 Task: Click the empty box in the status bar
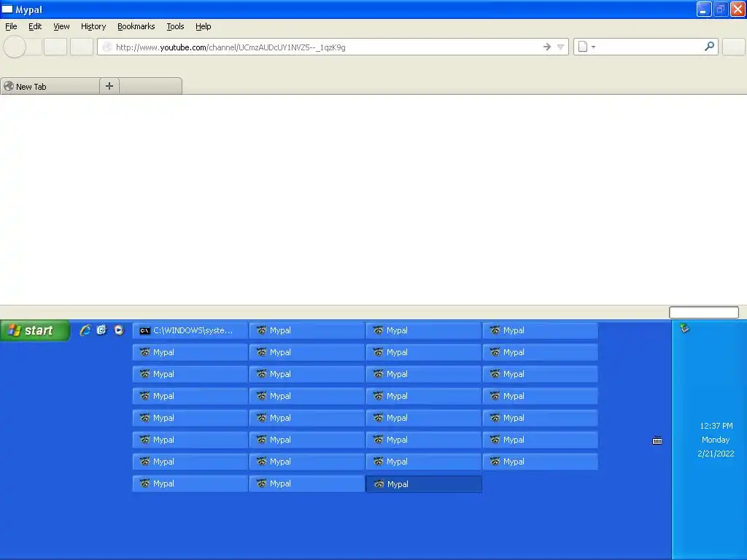(704, 312)
